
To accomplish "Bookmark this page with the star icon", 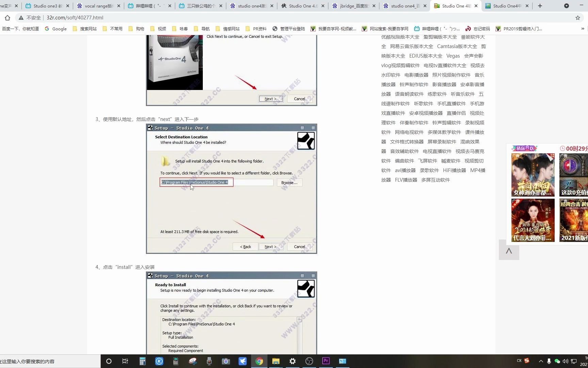I will (578, 18).
